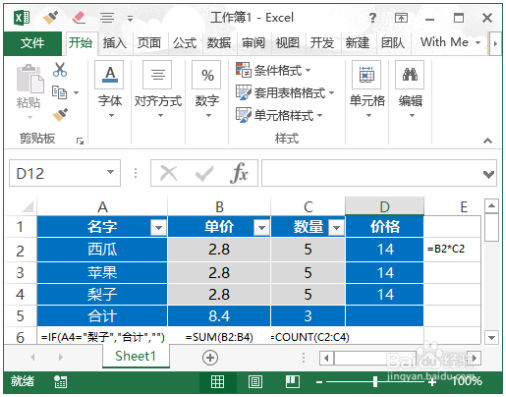
Task: Switch to the 新建 tab
Action: [x=357, y=43]
